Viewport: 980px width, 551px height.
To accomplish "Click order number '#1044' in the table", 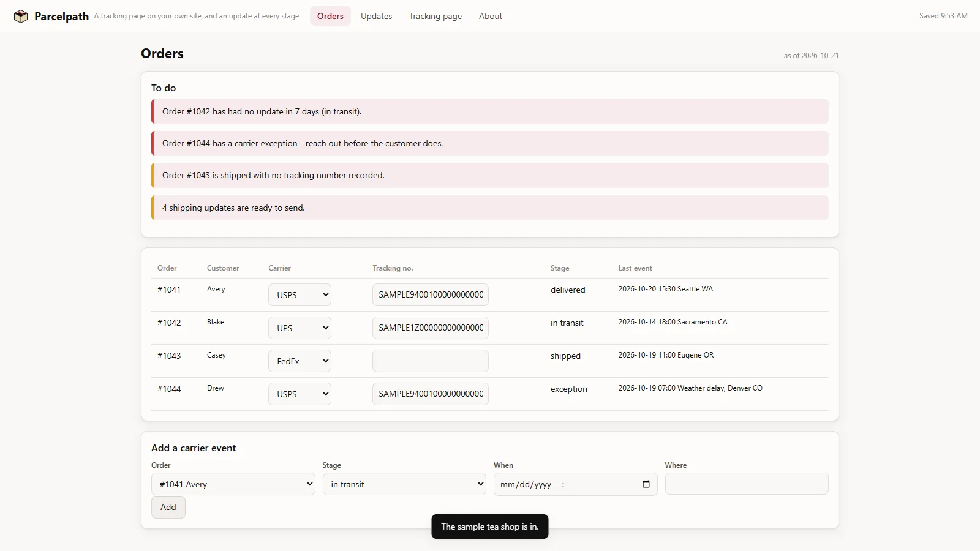I will (x=169, y=389).
